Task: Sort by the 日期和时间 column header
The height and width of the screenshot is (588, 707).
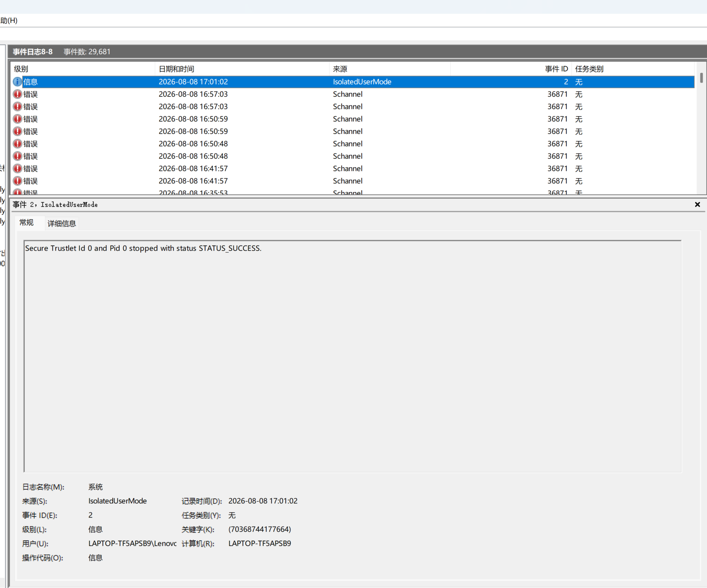Action: pos(242,69)
